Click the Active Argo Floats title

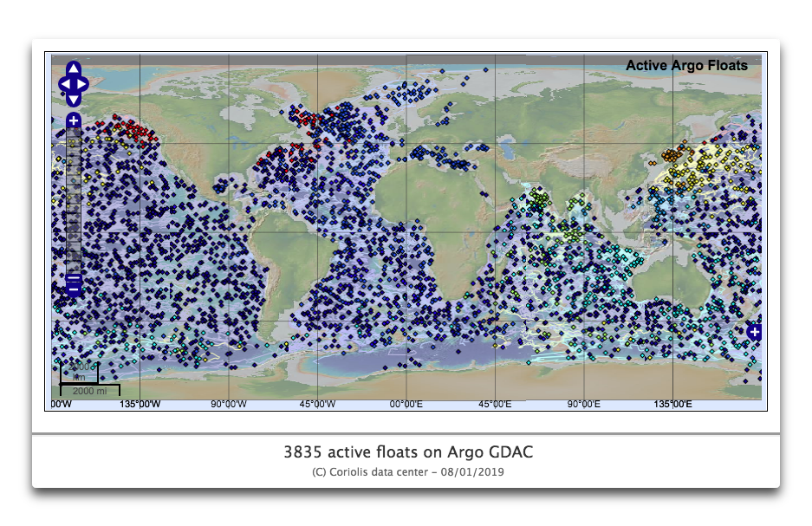click(x=686, y=65)
